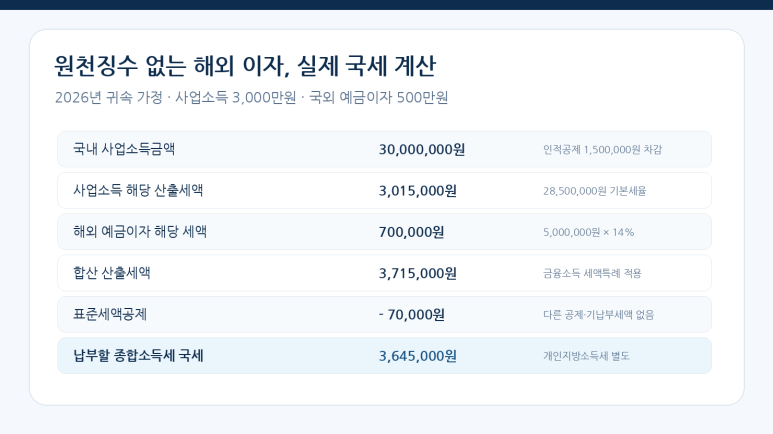This screenshot has width=773, height=434.
Task: Click the note '금융소득 세액특례 적용'
Action: pyautogui.click(x=592, y=273)
